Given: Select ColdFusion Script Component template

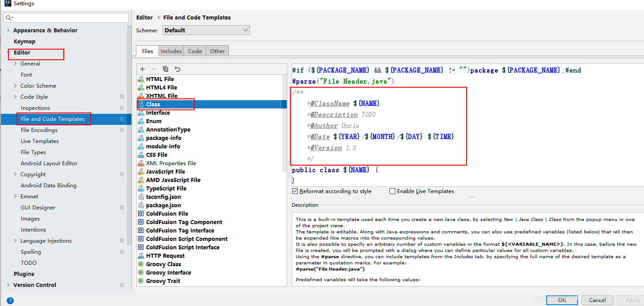Looking at the screenshot, I should click(187, 239).
